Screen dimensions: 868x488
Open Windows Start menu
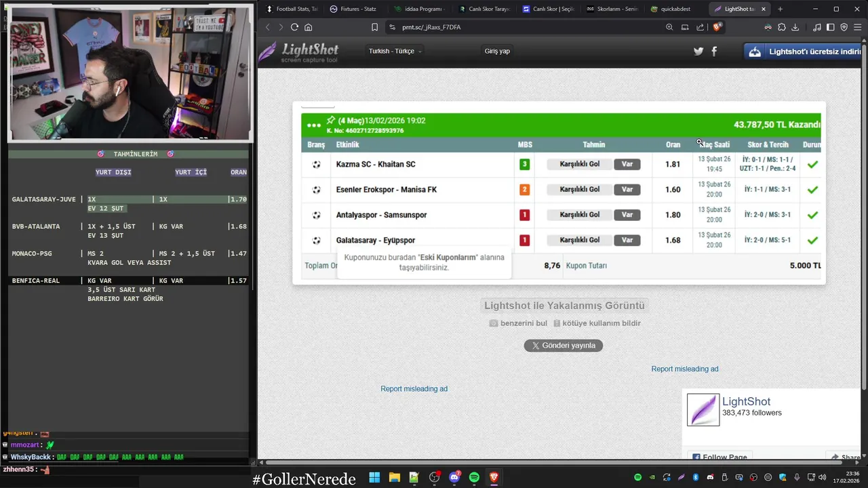[x=374, y=477]
